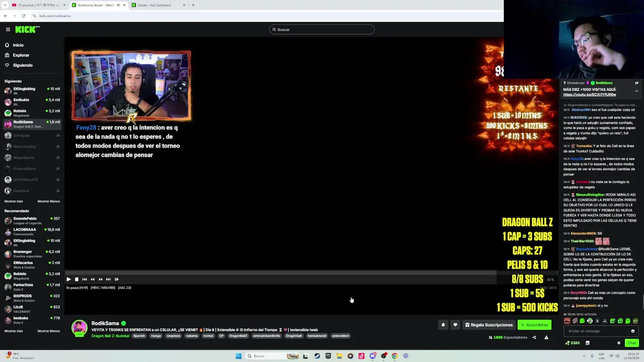Screen dimensions: 644x362
Task: Select the DragonBallZ tag
Action: (238, 336)
